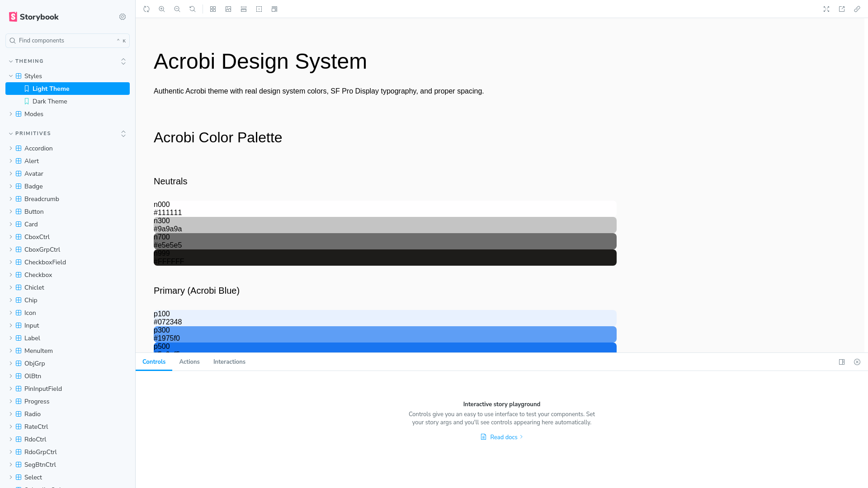Open the Progress tree item

(x=67, y=401)
